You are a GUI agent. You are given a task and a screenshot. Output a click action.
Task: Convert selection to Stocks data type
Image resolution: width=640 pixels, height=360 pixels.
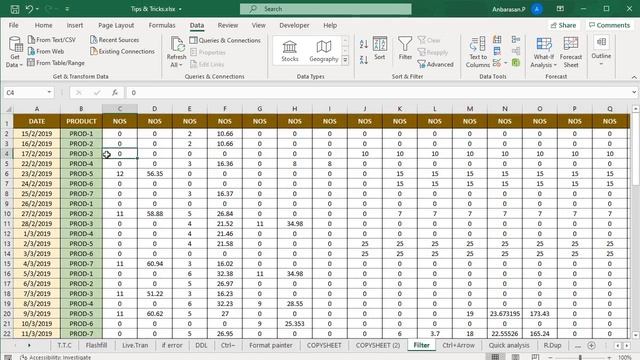coord(290,51)
